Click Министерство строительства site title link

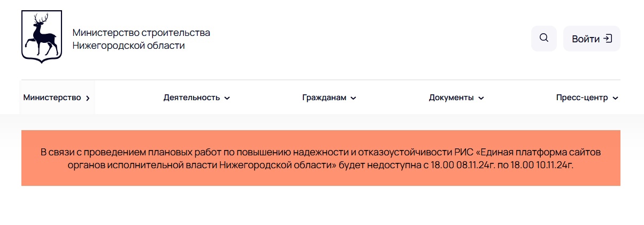[141, 33]
